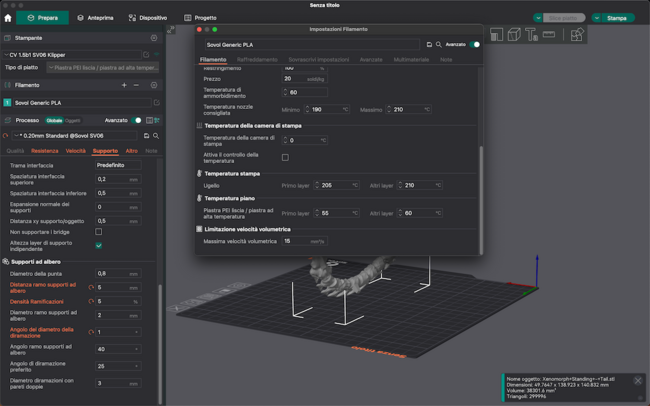This screenshot has height=406, width=650.
Task: Switch to the Anteprima tab
Action: (x=95, y=18)
